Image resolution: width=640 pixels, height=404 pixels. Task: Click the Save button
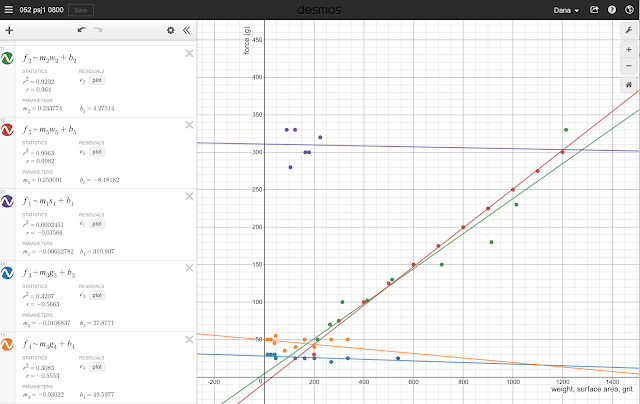point(81,10)
